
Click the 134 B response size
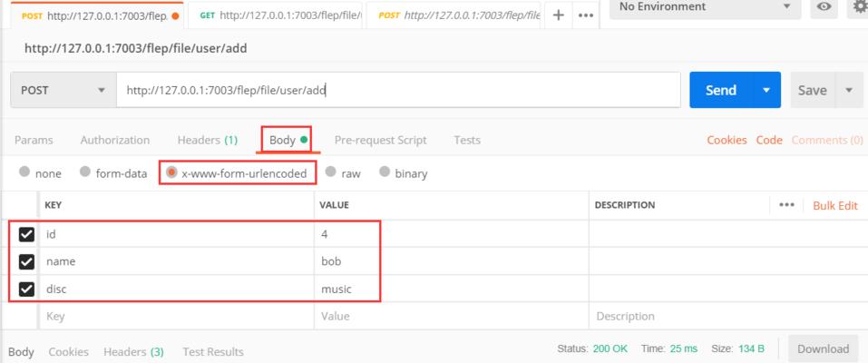pyautogui.click(x=751, y=348)
